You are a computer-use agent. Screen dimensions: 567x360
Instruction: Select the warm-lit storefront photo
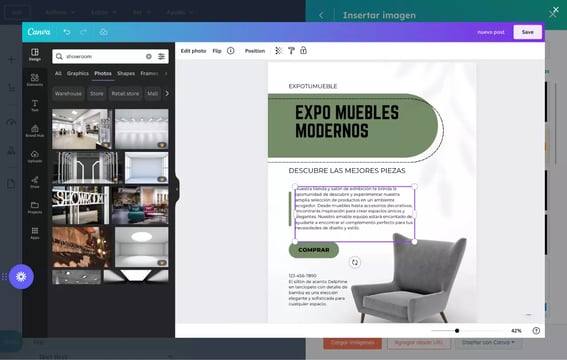82,247
